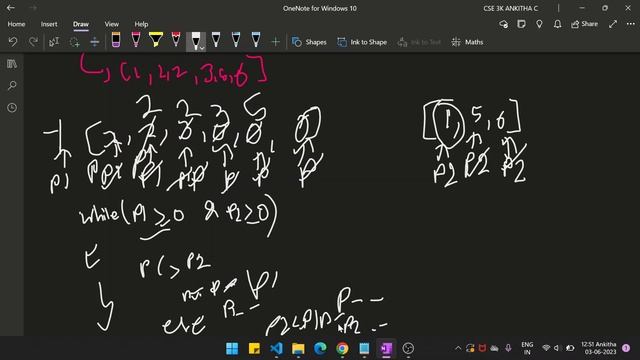Open volume speaker tray icon
640x360 pixels.
pyautogui.click(x=557, y=348)
